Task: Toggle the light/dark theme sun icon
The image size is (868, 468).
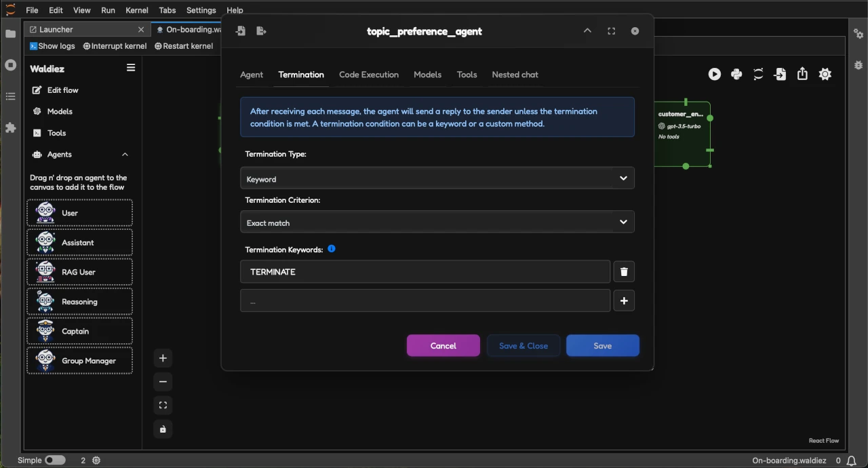Action: point(825,75)
